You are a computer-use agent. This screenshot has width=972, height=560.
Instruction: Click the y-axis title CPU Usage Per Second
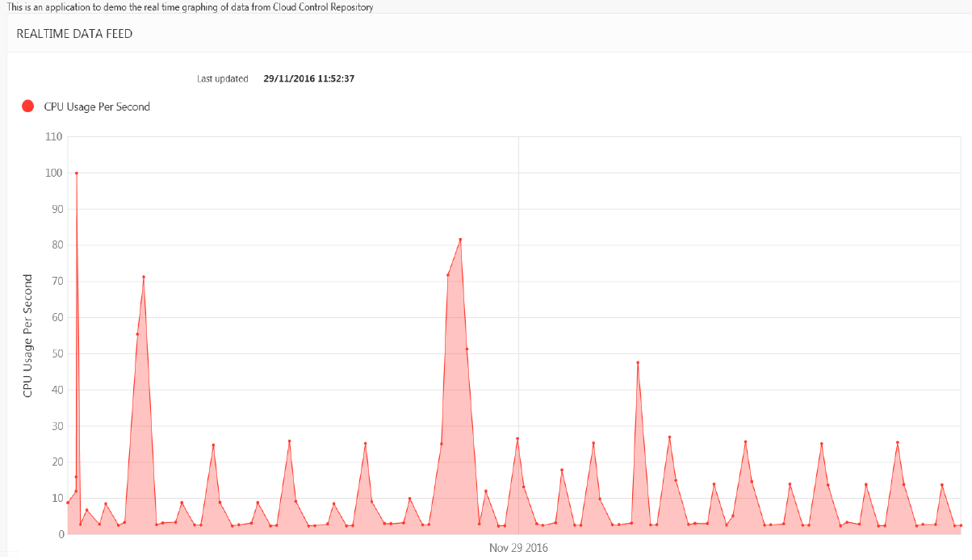28,335
